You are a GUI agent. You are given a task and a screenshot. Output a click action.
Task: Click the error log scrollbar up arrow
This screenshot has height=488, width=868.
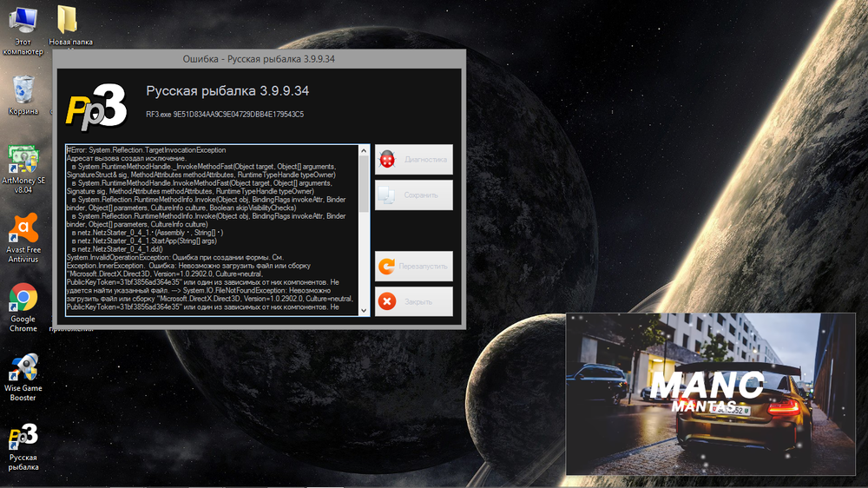click(x=365, y=150)
